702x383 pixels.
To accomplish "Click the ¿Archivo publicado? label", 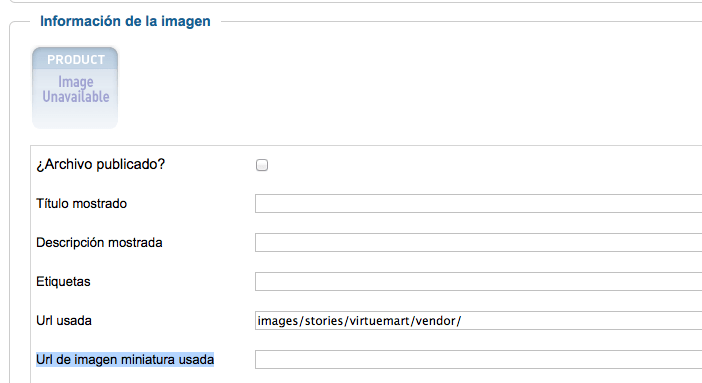I will click(100, 164).
